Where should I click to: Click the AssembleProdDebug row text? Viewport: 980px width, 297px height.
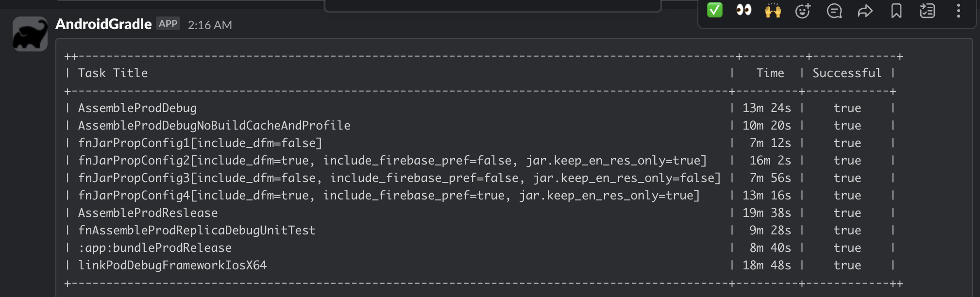click(x=137, y=108)
